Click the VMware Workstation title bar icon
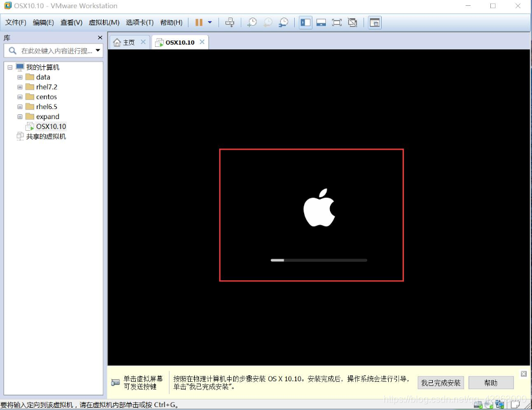 pyautogui.click(x=8, y=6)
